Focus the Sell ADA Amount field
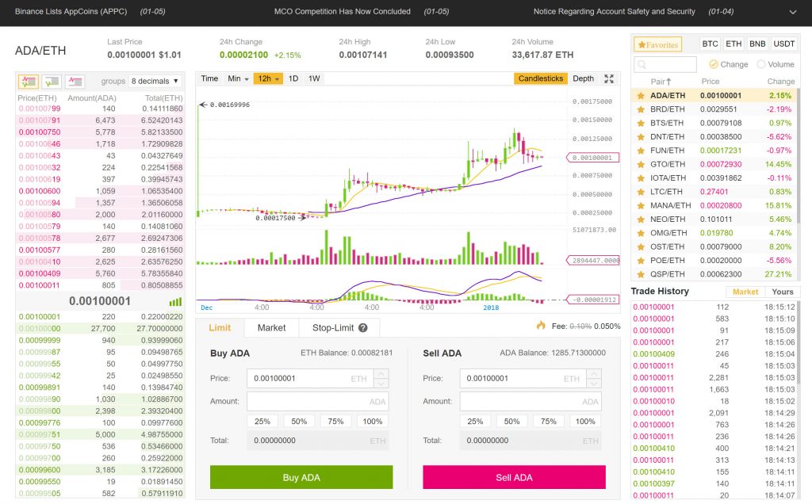The height and width of the screenshot is (504, 812). tap(530, 402)
